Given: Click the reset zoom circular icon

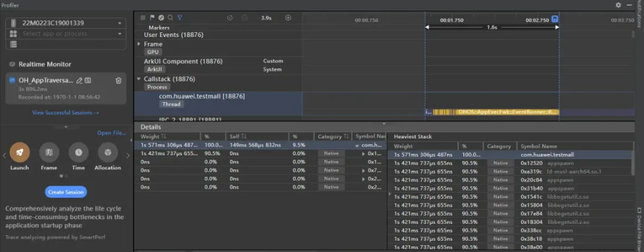Looking at the screenshot, I should (230, 17).
